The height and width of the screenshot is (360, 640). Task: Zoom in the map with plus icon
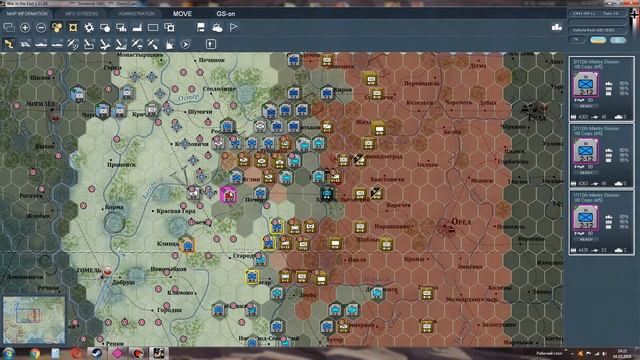point(25,27)
